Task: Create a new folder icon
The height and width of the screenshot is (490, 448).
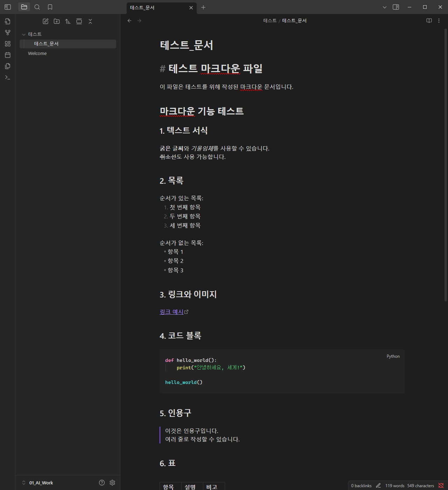Action: [57, 21]
